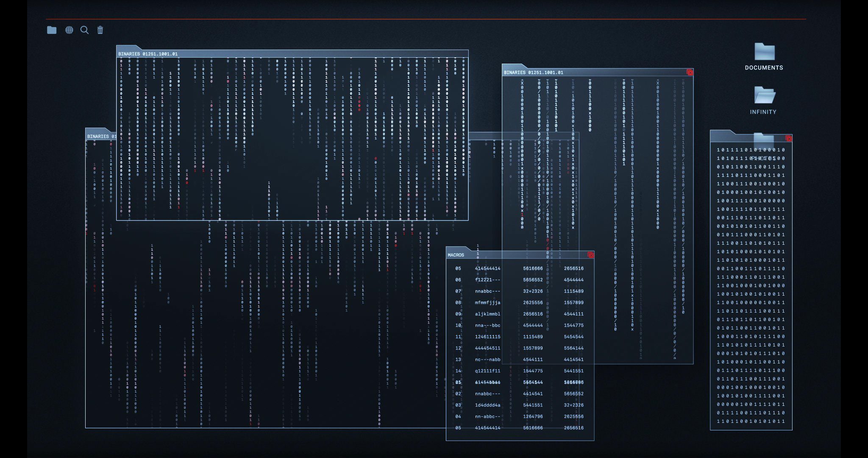Click the search icon in toolbar

[84, 30]
